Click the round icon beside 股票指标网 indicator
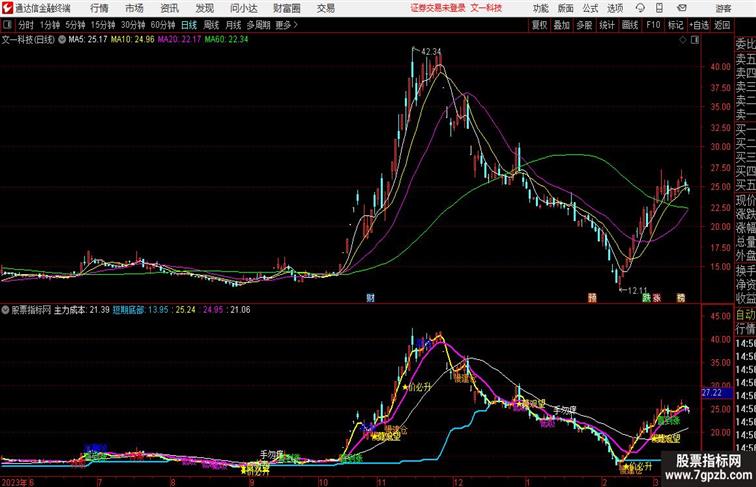Image resolution: width=756 pixels, height=487 pixels. point(5,310)
